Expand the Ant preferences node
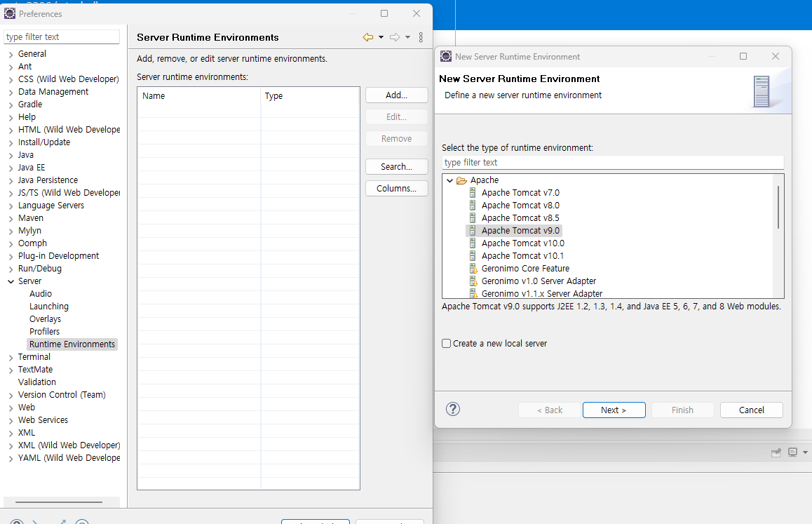 click(x=11, y=67)
